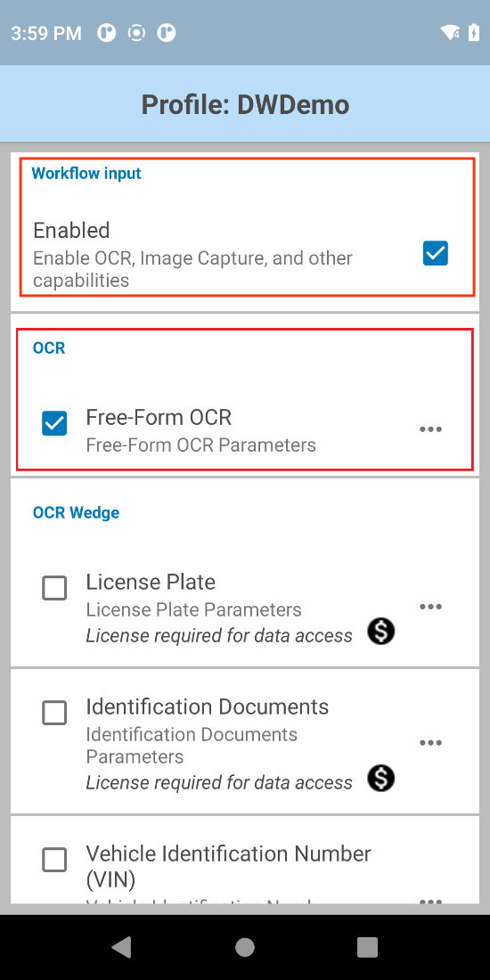This screenshot has width=490, height=980.
Task: Tap Android recent apps square button
Action: 367,947
